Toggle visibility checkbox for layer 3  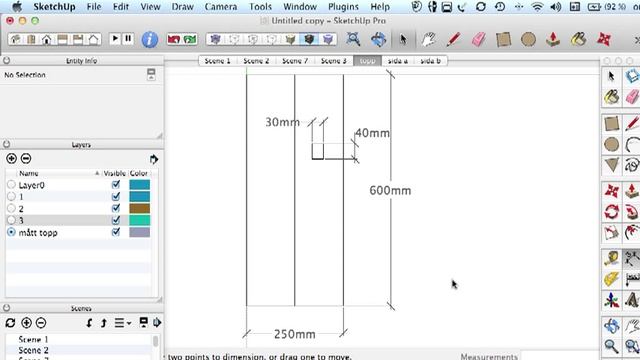point(116,220)
